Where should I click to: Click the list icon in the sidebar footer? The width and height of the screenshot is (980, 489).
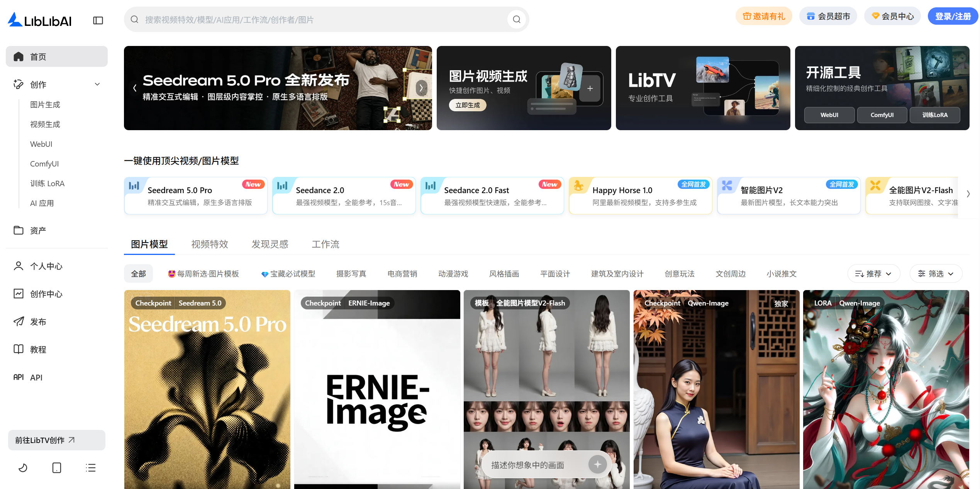click(91, 468)
